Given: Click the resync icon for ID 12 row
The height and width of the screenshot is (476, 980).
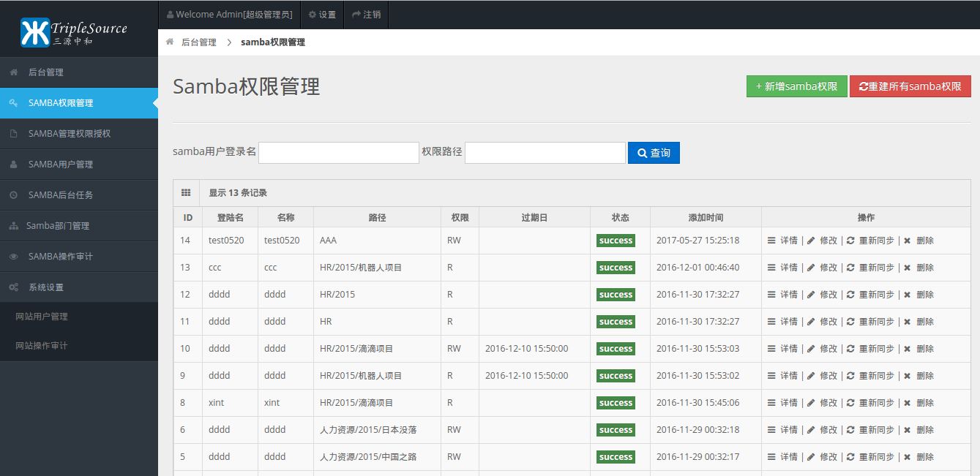Looking at the screenshot, I should (850, 295).
